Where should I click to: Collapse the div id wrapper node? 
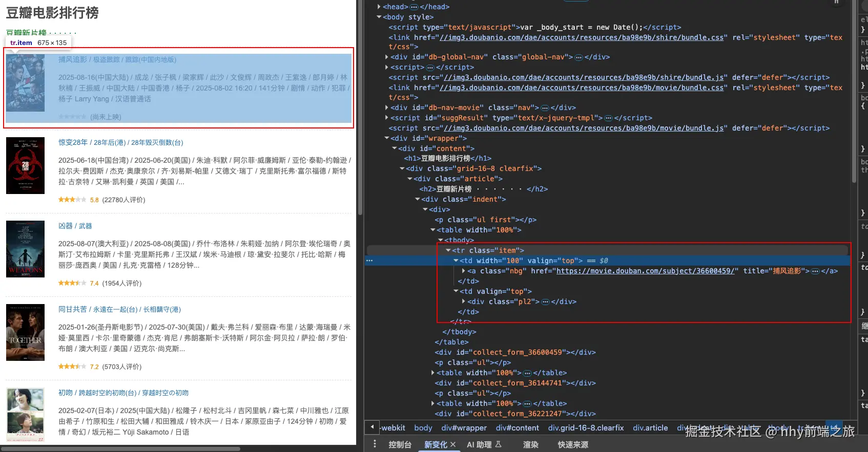pyautogui.click(x=387, y=138)
